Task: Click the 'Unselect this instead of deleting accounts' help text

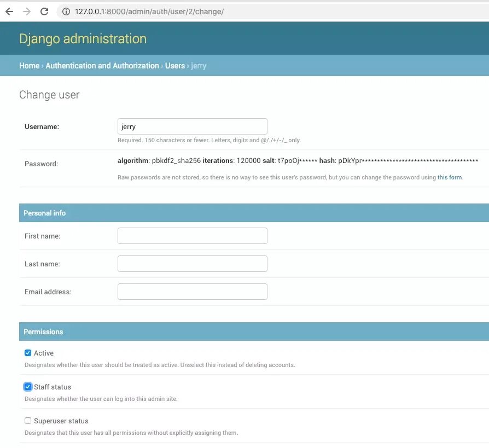Action: coord(237,365)
